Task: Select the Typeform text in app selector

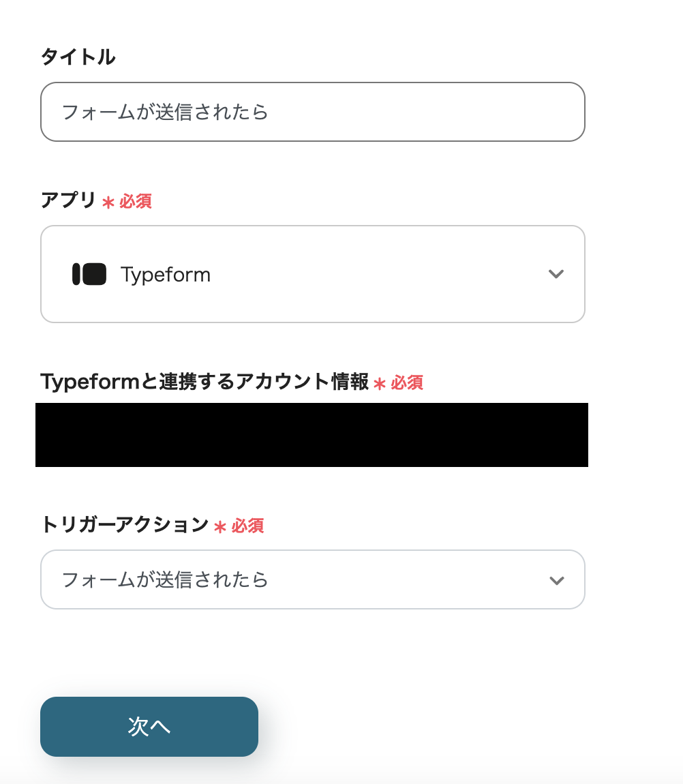Action: 166,275
